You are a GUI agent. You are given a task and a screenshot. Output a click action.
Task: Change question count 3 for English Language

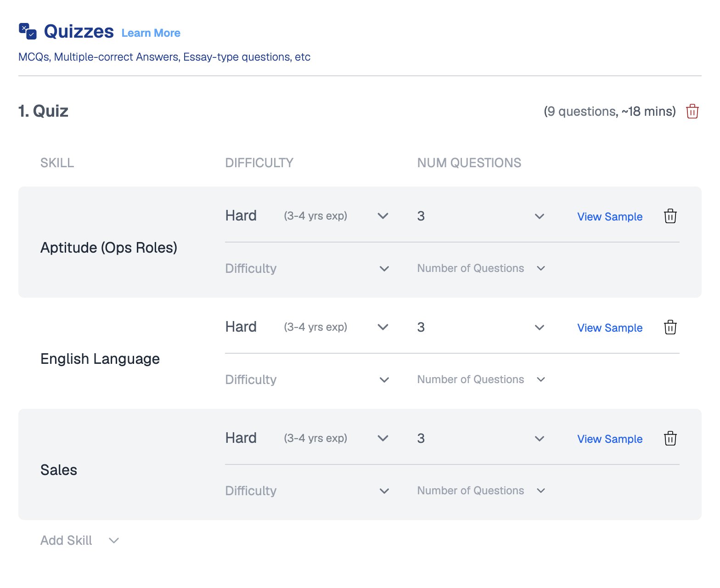coord(481,327)
